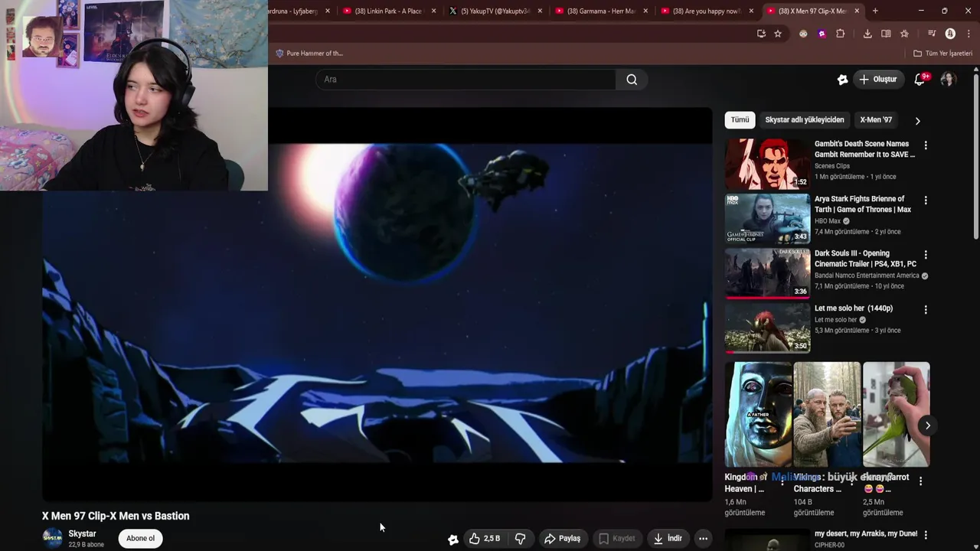Click video title X Men 97 Clip-X Men vs Bastion
Screen dimensions: 980x551
pos(116,517)
